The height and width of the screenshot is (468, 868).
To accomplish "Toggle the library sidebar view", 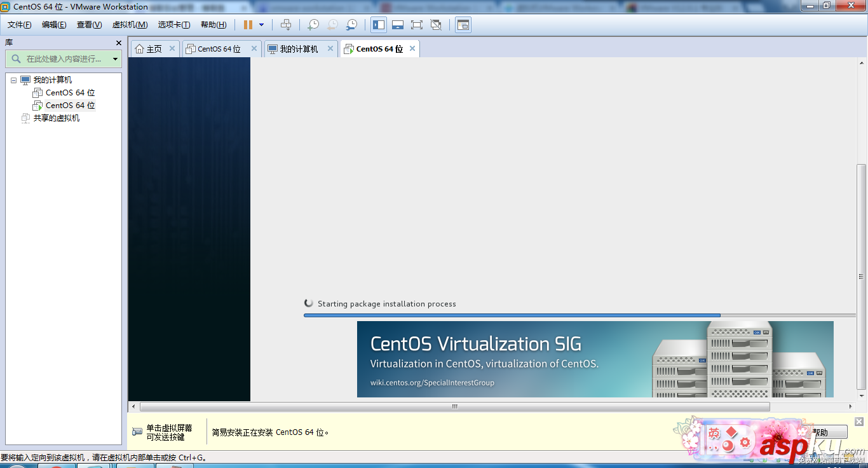I will pyautogui.click(x=379, y=25).
